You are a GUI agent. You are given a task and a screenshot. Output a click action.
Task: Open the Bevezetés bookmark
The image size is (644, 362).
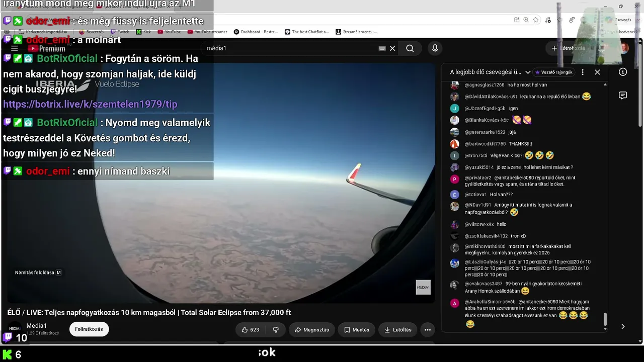91,32
